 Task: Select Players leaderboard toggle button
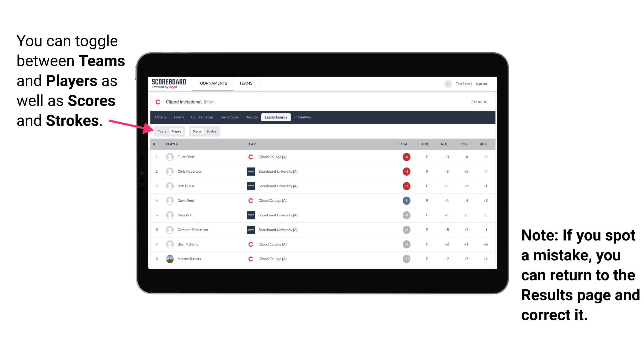[x=176, y=131]
